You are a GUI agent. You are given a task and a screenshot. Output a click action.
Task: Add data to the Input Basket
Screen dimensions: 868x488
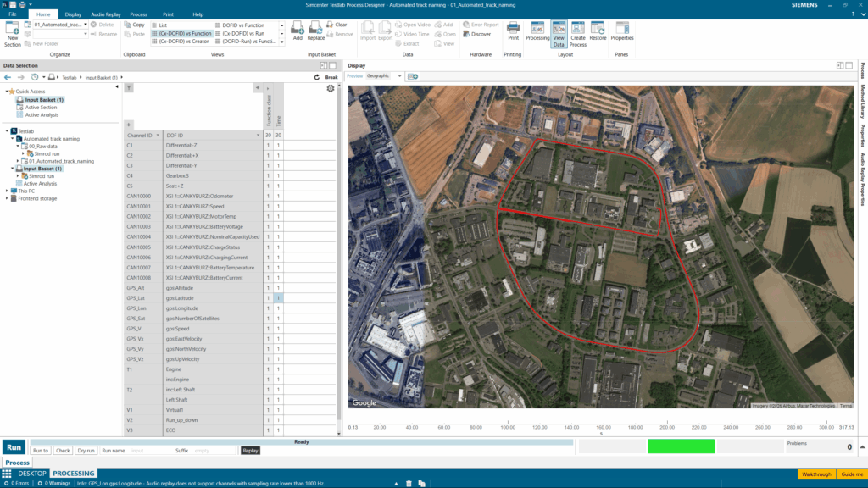(x=298, y=31)
